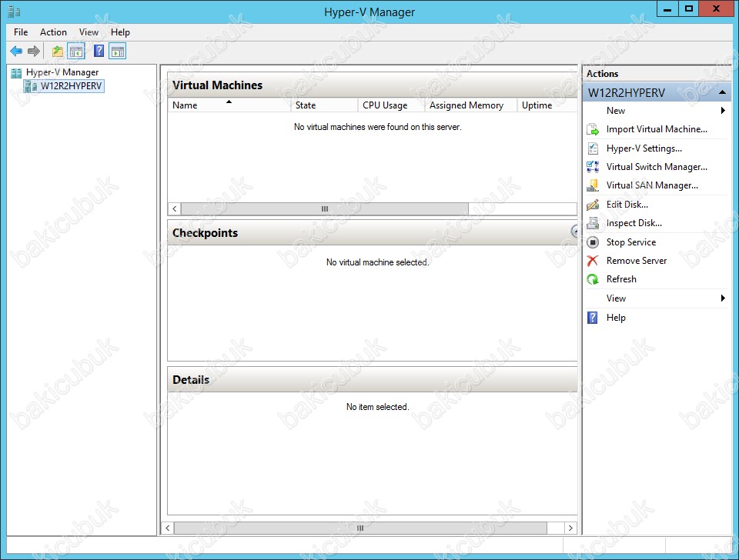The image size is (739, 560).
Task: Open the Help menu in the menu bar
Action: point(120,32)
